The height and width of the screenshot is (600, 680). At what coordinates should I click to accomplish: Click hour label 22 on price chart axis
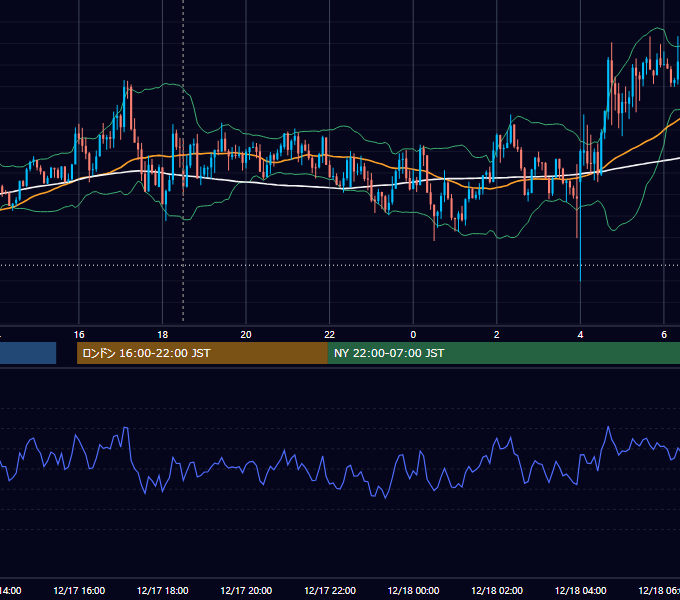click(x=330, y=335)
